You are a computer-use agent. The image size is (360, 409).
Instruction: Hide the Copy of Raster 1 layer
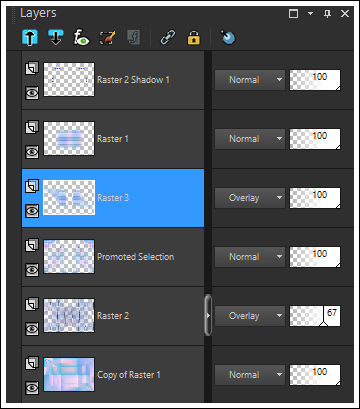(32, 388)
